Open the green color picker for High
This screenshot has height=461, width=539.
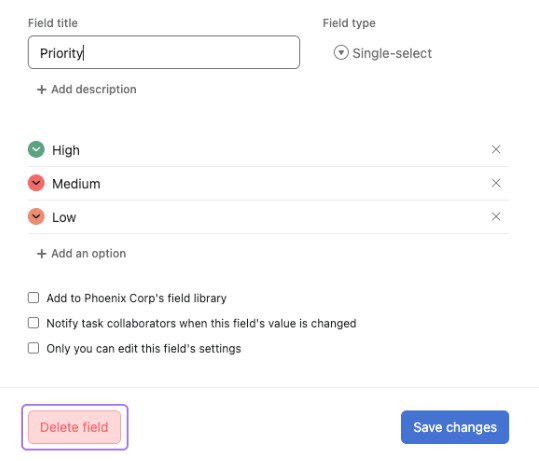point(36,150)
